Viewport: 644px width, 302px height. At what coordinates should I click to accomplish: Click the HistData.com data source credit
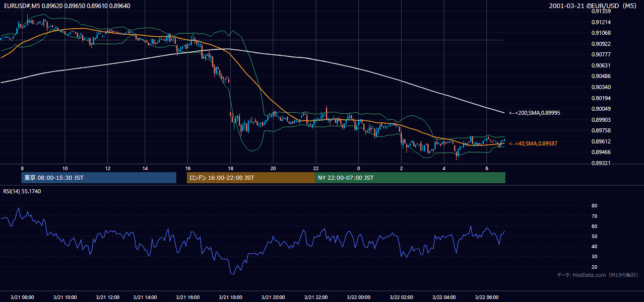(598, 275)
